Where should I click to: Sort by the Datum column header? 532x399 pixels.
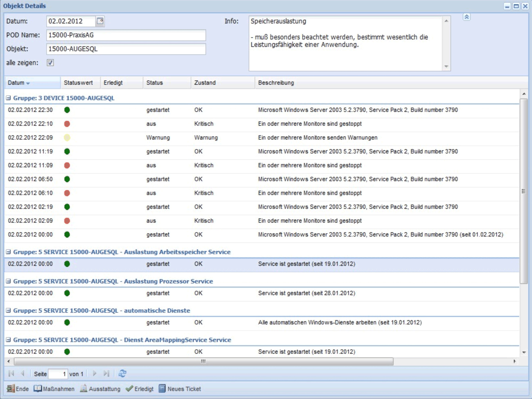[x=16, y=83]
